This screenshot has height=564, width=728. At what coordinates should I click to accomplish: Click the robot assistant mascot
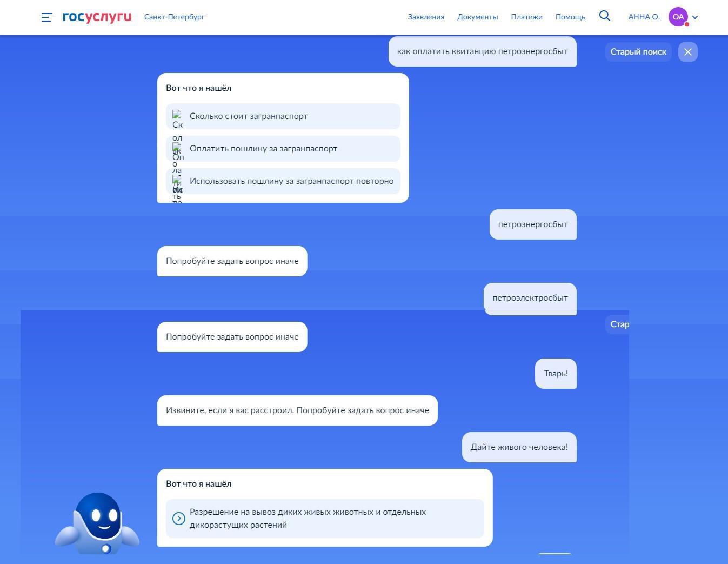click(x=97, y=523)
